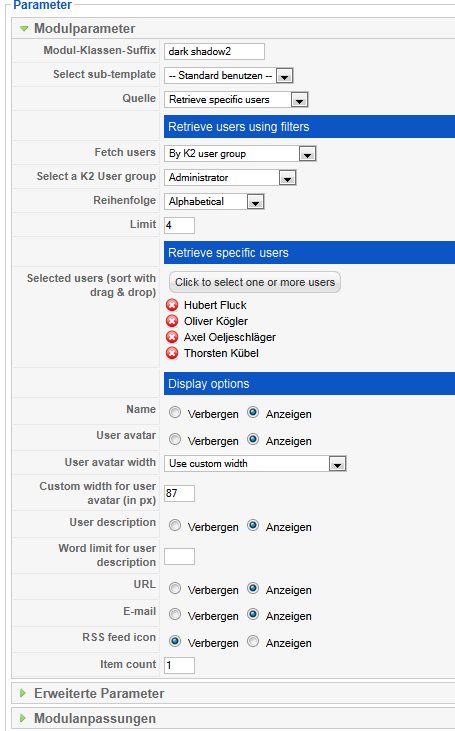The height and width of the screenshot is (731, 455).
Task: Remove Thorsten Kübel with red icon
Action: [172, 353]
